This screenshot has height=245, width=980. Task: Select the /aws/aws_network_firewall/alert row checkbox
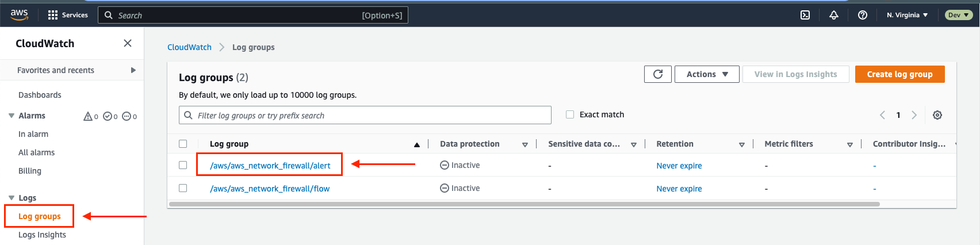pos(183,165)
